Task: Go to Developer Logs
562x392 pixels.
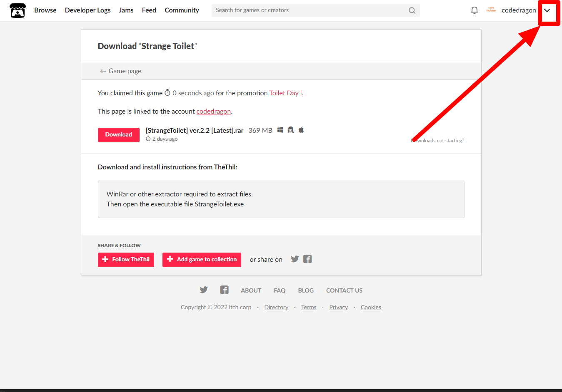Action: click(88, 10)
